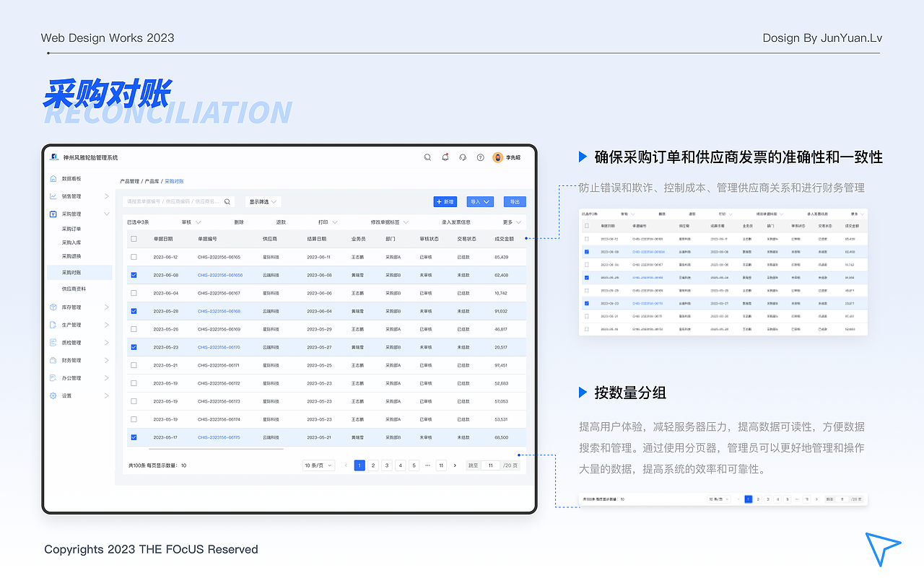Open the notification bell in the header

click(x=445, y=157)
